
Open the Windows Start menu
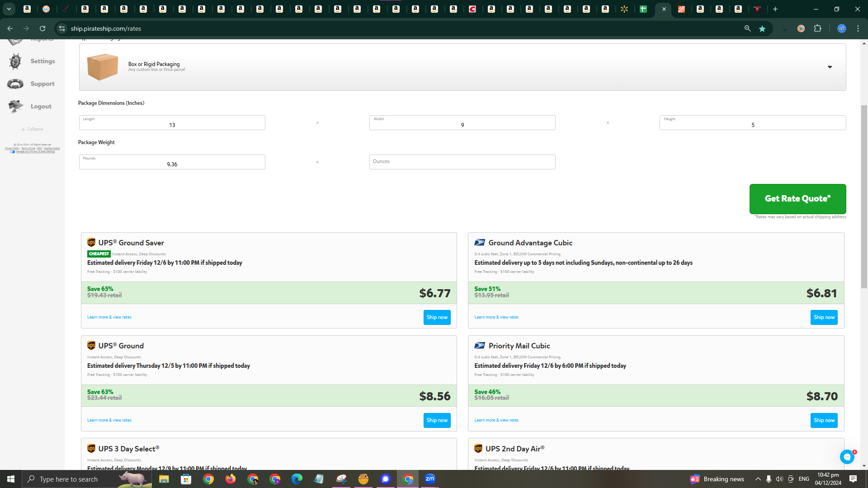(x=11, y=479)
